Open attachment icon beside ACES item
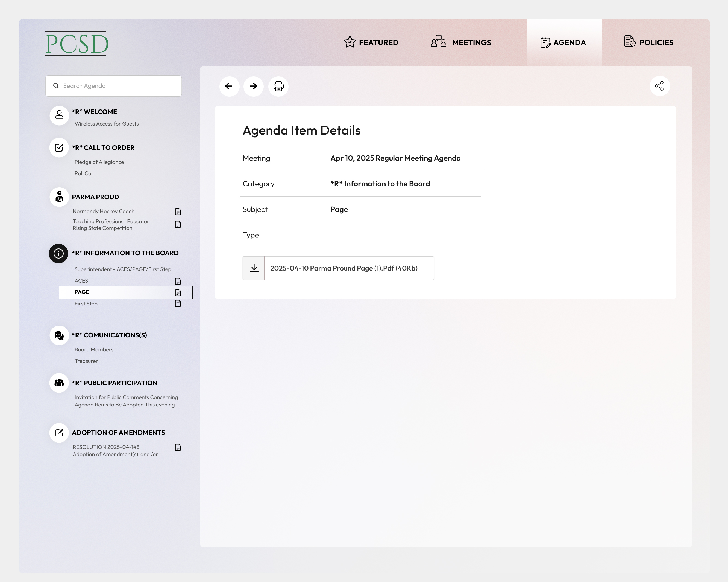The image size is (728, 582). click(x=178, y=281)
